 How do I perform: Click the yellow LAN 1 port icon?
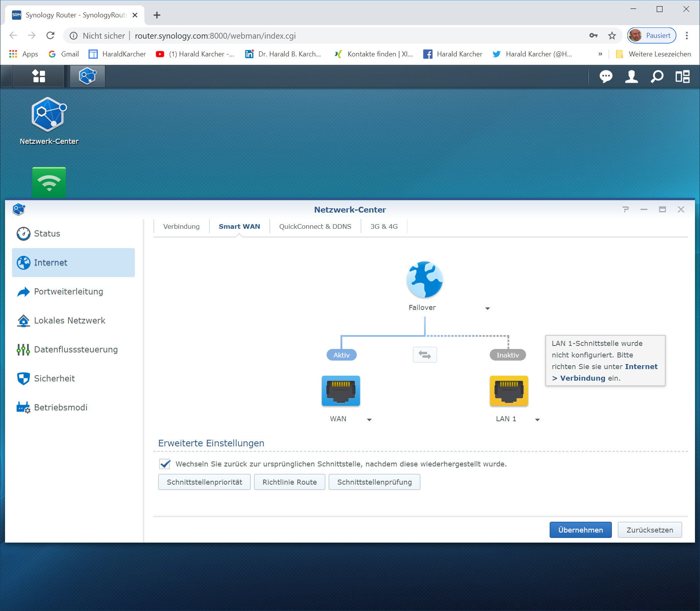pyautogui.click(x=509, y=391)
